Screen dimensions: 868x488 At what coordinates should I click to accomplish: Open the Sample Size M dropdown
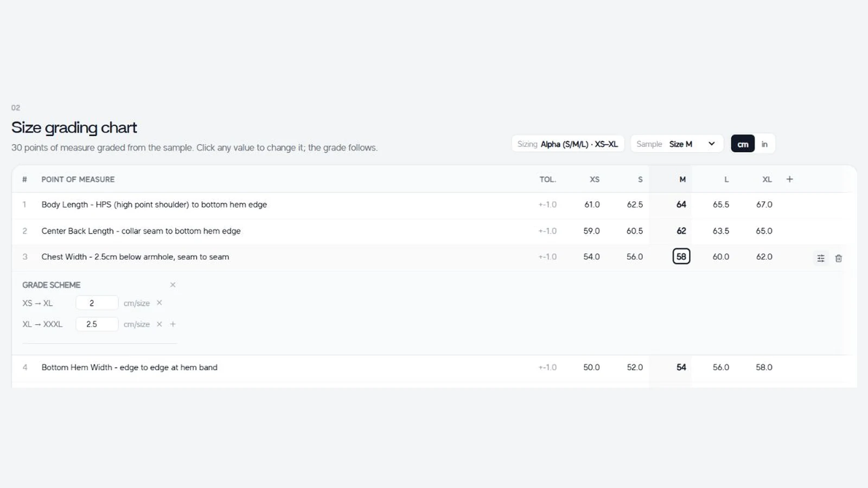(x=677, y=144)
